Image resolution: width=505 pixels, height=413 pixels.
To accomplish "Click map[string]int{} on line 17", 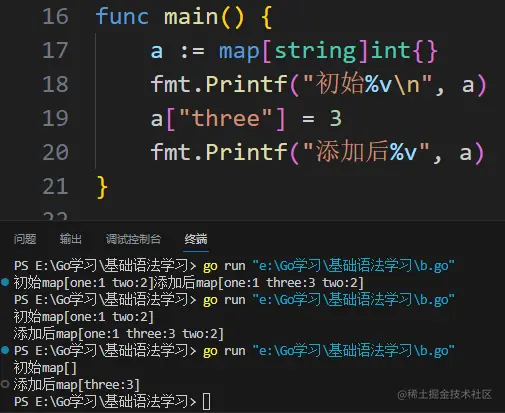I will (328, 51).
